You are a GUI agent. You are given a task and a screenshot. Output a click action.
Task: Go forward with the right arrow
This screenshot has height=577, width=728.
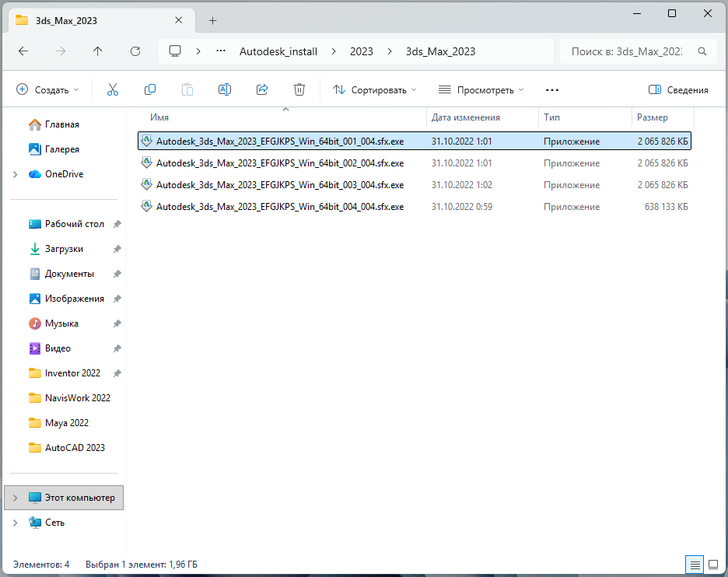tap(61, 51)
